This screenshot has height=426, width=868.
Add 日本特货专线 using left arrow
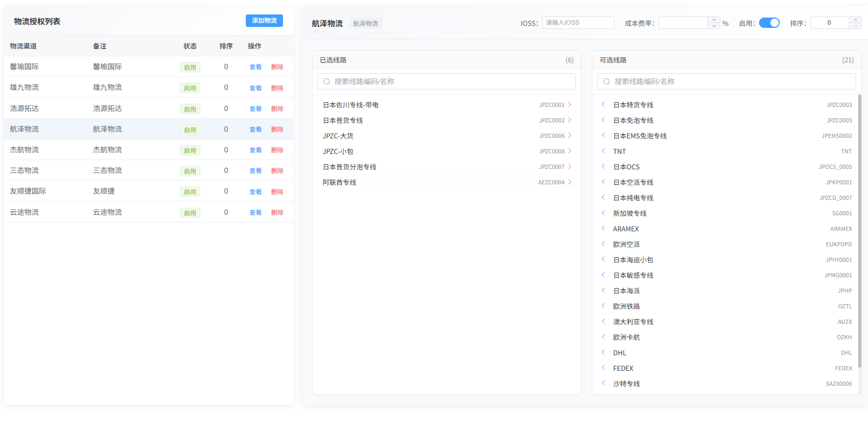click(x=603, y=104)
